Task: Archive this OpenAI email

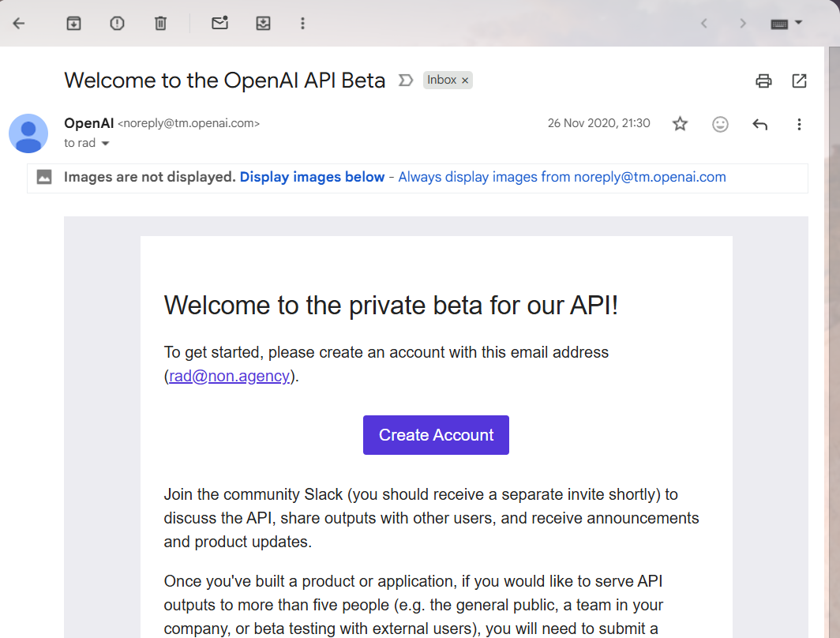Action: pos(73,24)
